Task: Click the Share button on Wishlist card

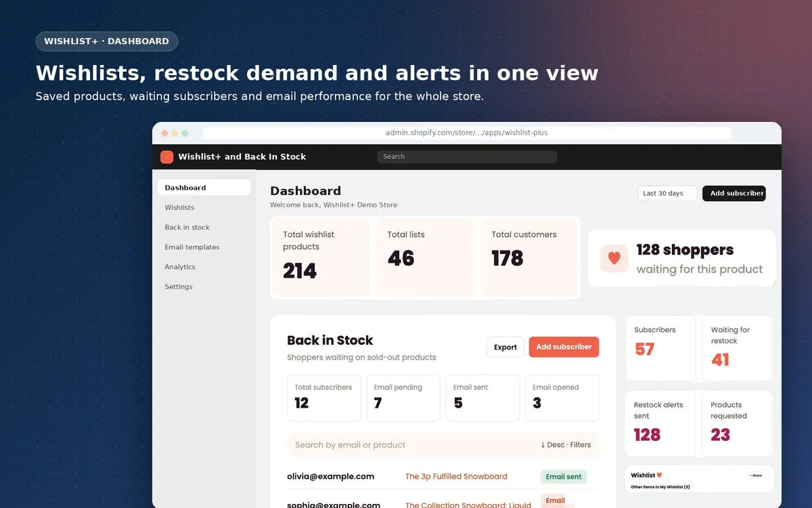Action: (x=755, y=475)
